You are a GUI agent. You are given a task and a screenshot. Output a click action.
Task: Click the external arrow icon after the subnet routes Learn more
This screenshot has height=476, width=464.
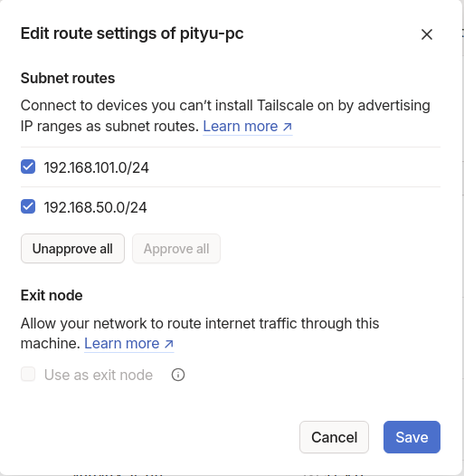pyautogui.click(x=288, y=127)
